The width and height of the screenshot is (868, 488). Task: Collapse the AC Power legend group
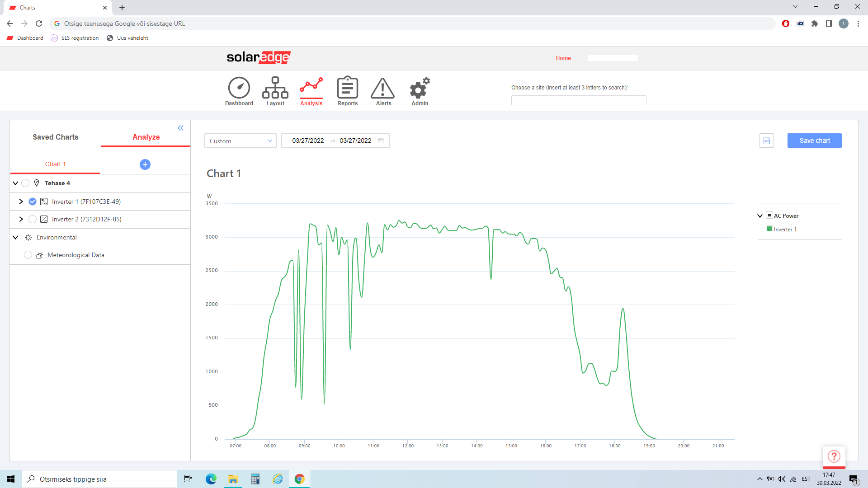[760, 216]
